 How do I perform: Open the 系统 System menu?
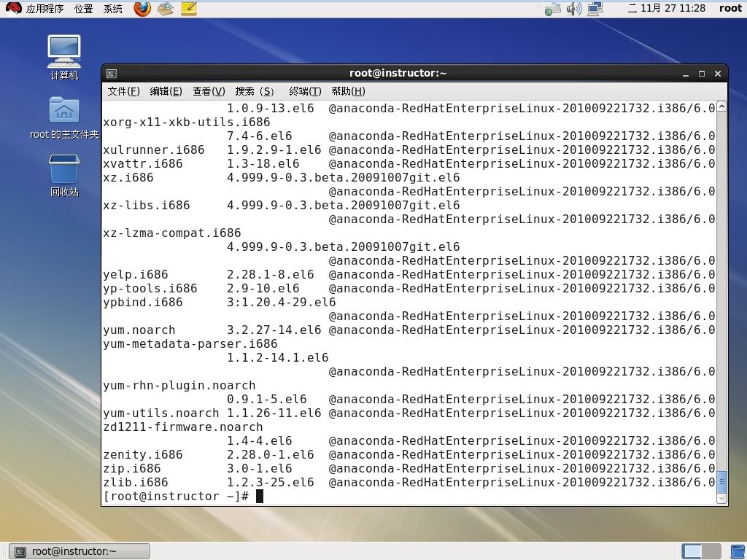tap(113, 9)
